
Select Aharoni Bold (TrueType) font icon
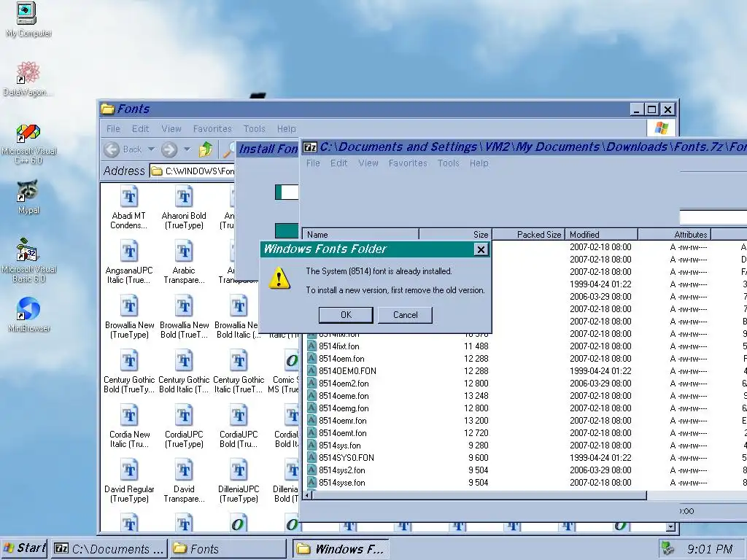click(x=184, y=206)
